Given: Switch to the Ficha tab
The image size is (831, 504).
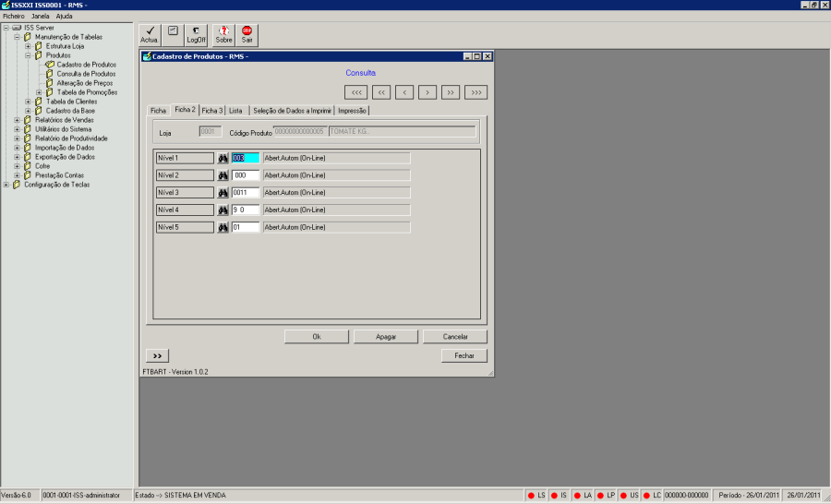Looking at the screenshot, I should coord(159,110).
